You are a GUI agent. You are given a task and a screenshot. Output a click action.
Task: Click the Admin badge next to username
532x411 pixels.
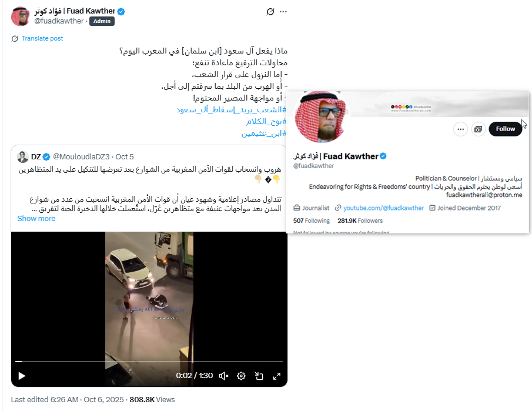coord(102,21)
